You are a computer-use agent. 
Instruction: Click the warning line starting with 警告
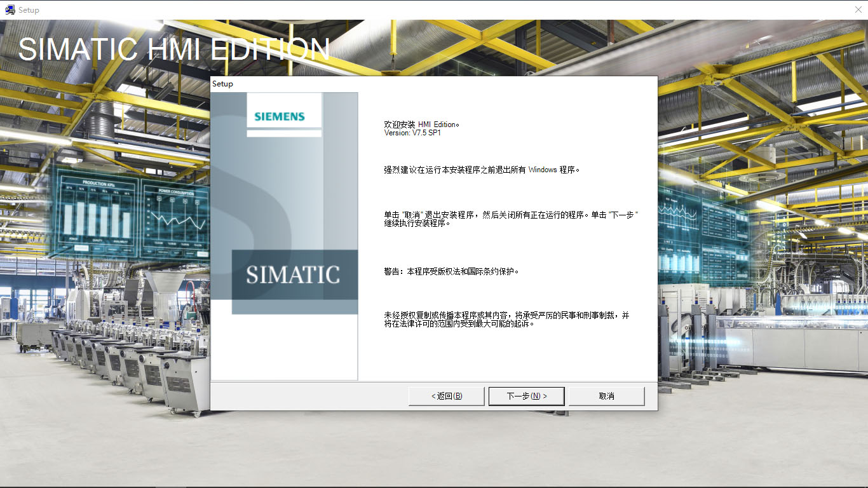(452, 271)
